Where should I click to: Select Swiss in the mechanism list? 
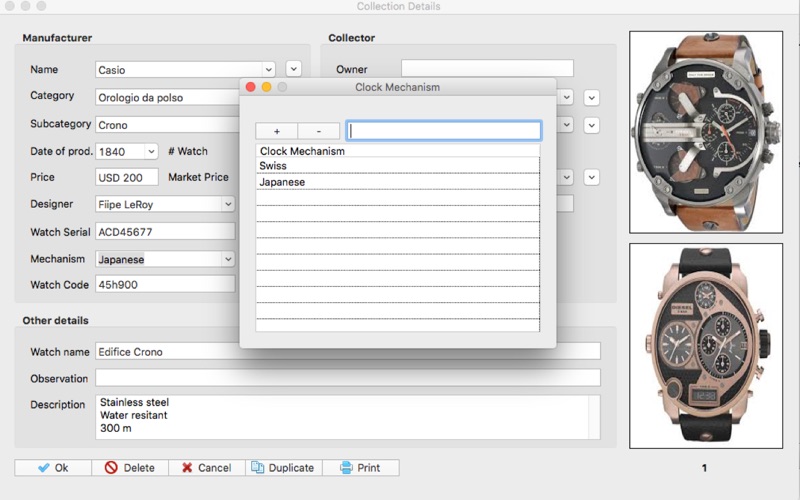[397, 166]
